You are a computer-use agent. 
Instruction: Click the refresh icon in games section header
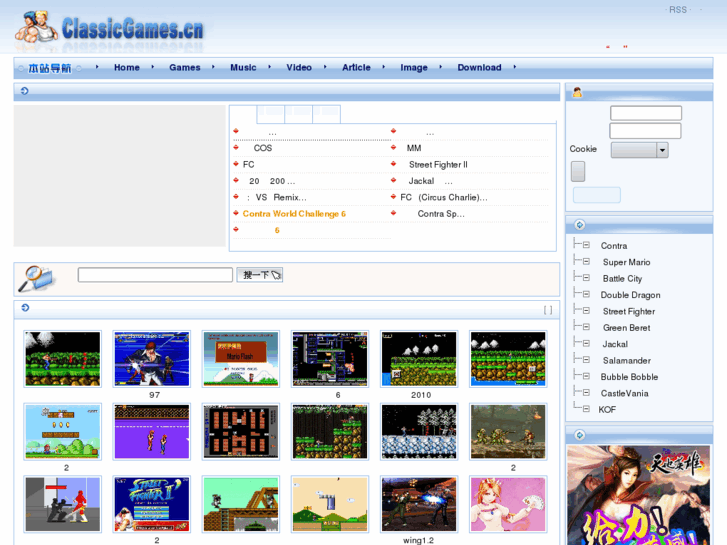pyautogui.click(x=25, y=308)
